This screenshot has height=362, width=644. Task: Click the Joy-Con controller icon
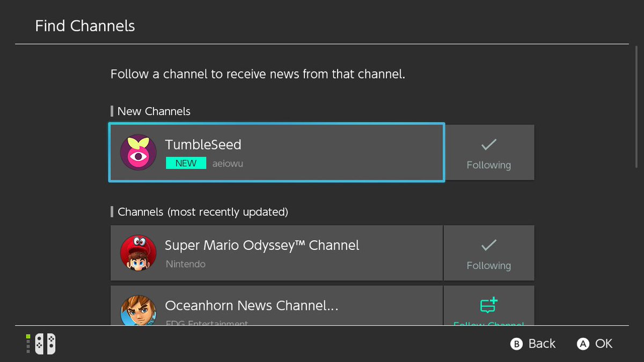[x=46, y=344]
